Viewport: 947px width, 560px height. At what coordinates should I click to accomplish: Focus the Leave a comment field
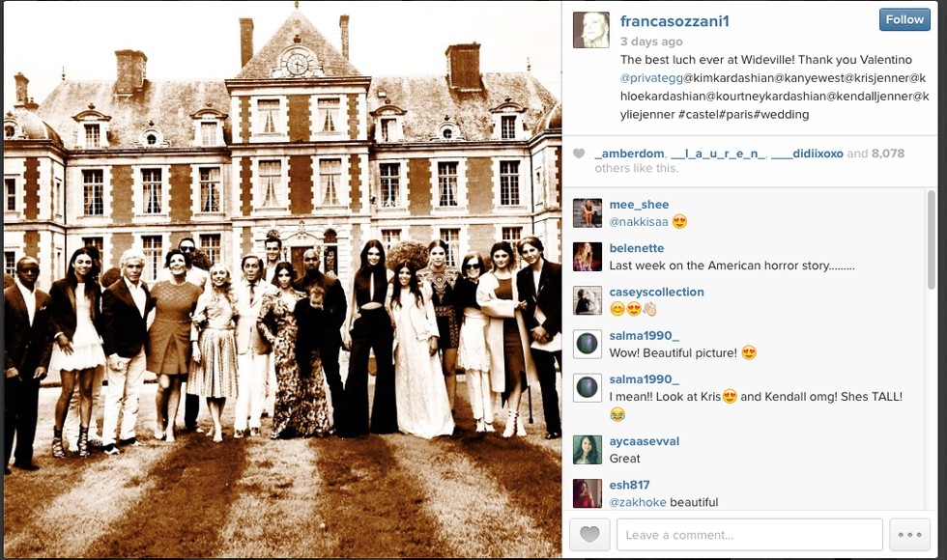point(750,534)
